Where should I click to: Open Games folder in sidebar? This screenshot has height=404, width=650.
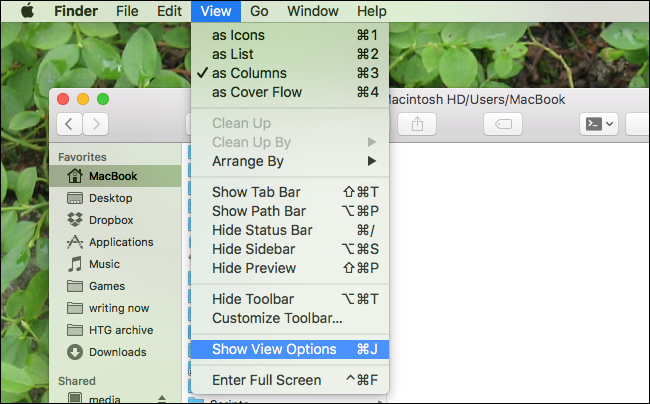[x=115, y=286]
